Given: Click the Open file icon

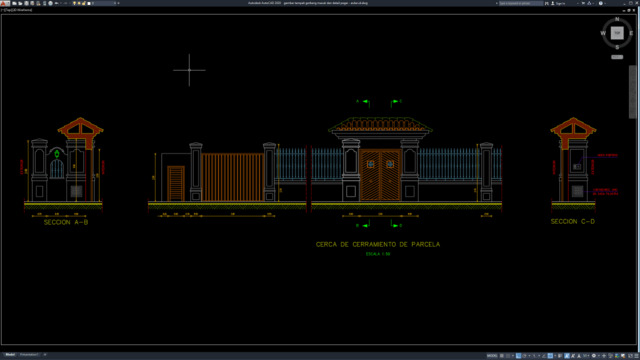Looking at the screenshot, I should pos(20,3).
